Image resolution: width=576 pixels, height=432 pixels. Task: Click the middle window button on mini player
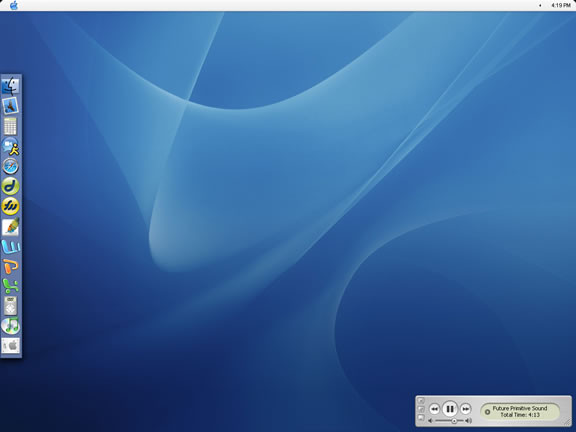tap(421, 409)
